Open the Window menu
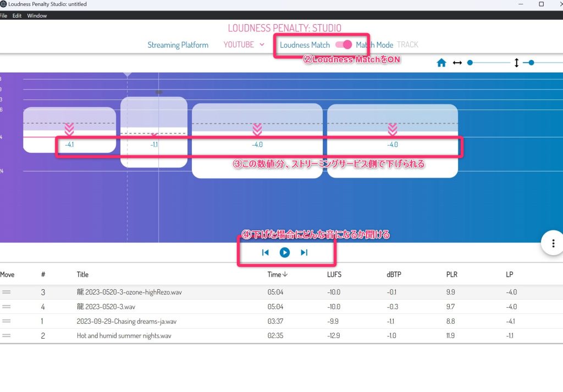The image size is (563, 392). click(x=37, y=16)
